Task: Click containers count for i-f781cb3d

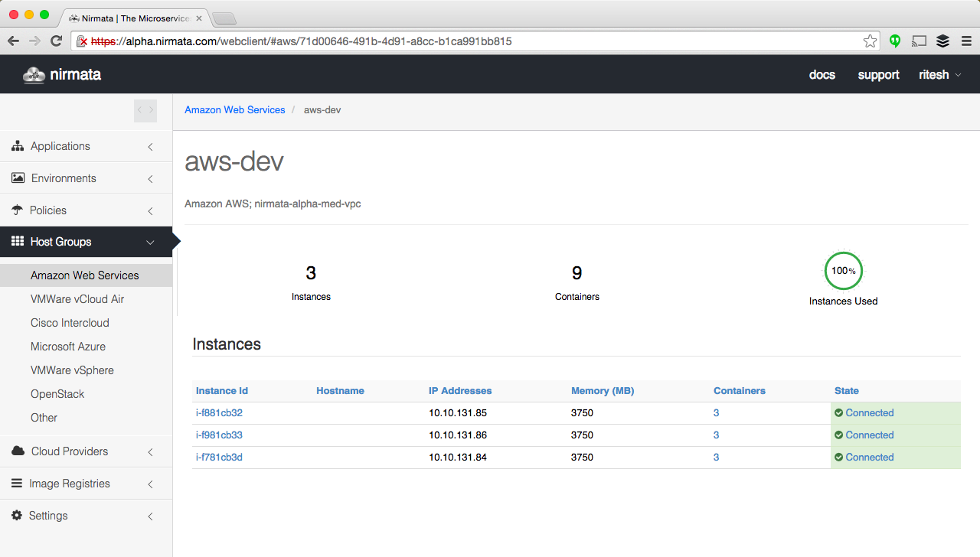Action: click(716, 458)
